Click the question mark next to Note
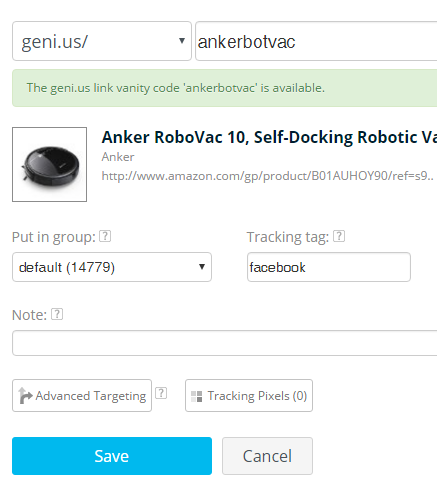The image size is (437, 495). (57, 314)
